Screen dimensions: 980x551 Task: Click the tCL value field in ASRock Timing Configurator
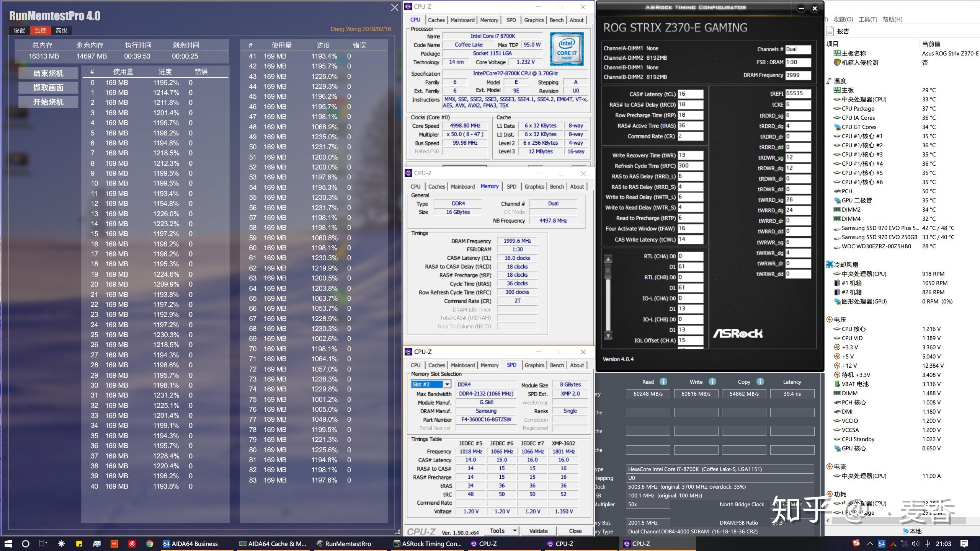(x=690, y=94)
